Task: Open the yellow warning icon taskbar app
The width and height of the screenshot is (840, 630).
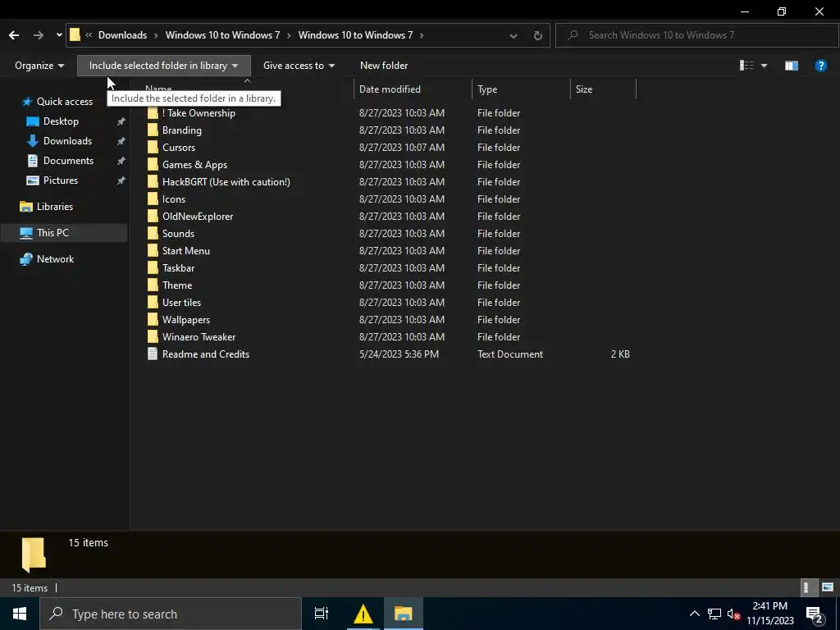Action: tap(363, 614)
